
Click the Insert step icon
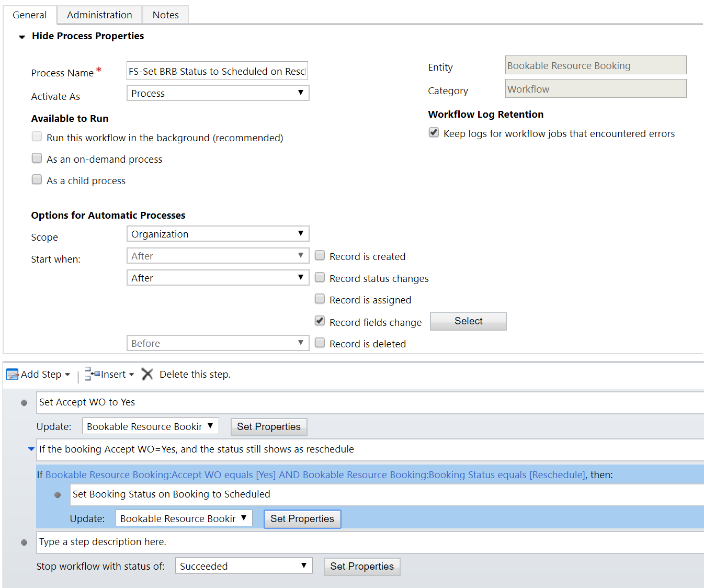coord(92,374)
